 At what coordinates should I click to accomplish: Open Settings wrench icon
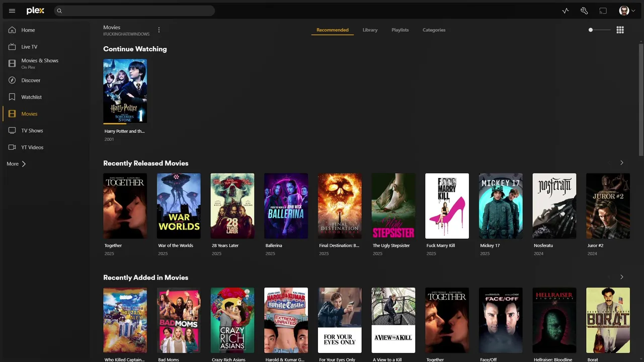point(584,11)
